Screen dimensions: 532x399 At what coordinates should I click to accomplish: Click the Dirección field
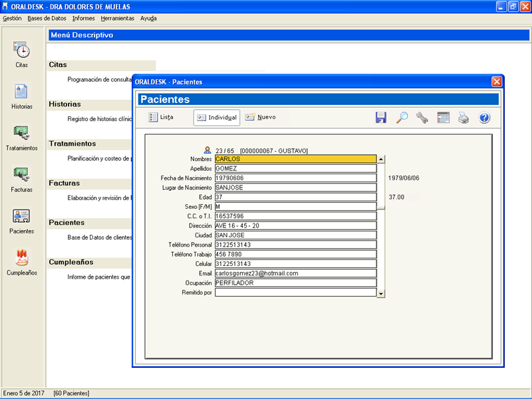tap(295, 225)
